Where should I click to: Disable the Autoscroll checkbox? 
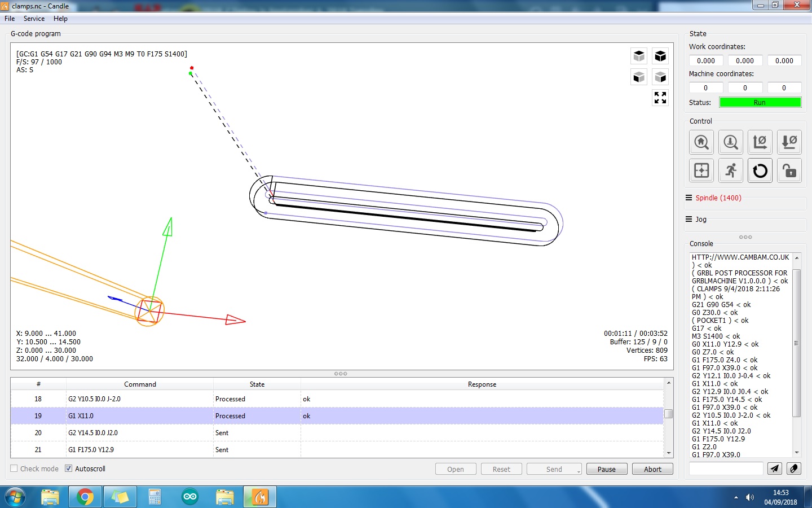click(x=69, y=468)
